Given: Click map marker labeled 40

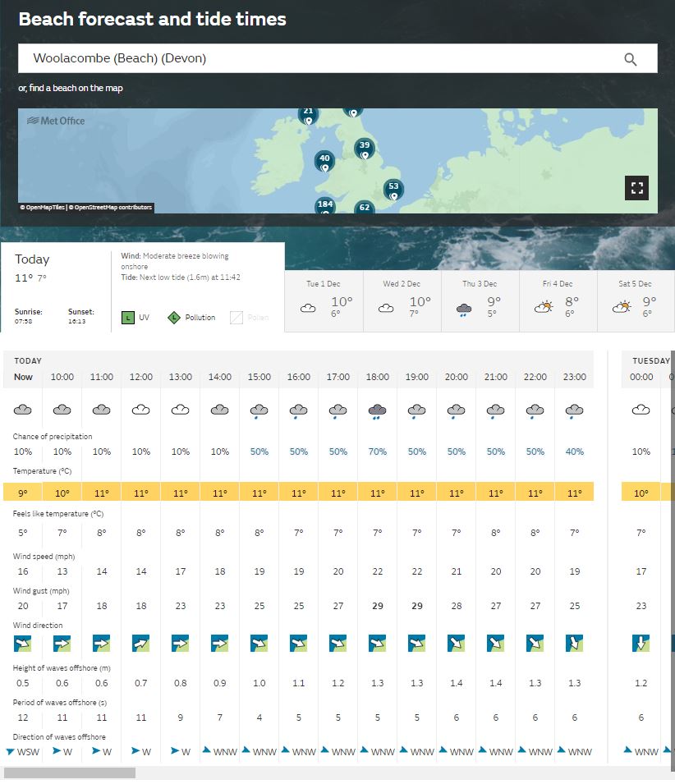Looking at the screenshot, I should click(324, 160).
